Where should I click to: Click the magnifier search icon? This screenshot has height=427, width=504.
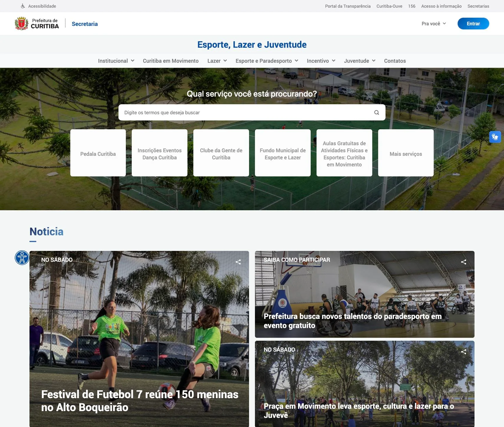click(376, 112)
